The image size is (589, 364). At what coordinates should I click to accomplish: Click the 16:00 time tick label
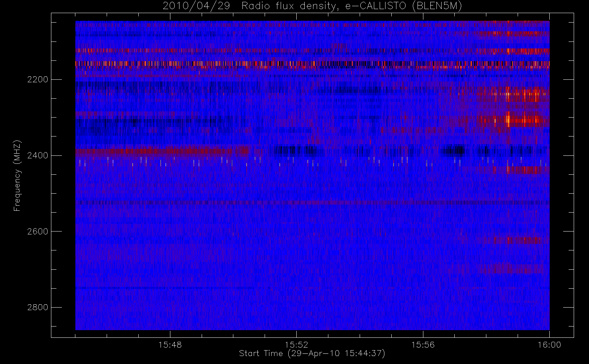click(x=549, y=345)
